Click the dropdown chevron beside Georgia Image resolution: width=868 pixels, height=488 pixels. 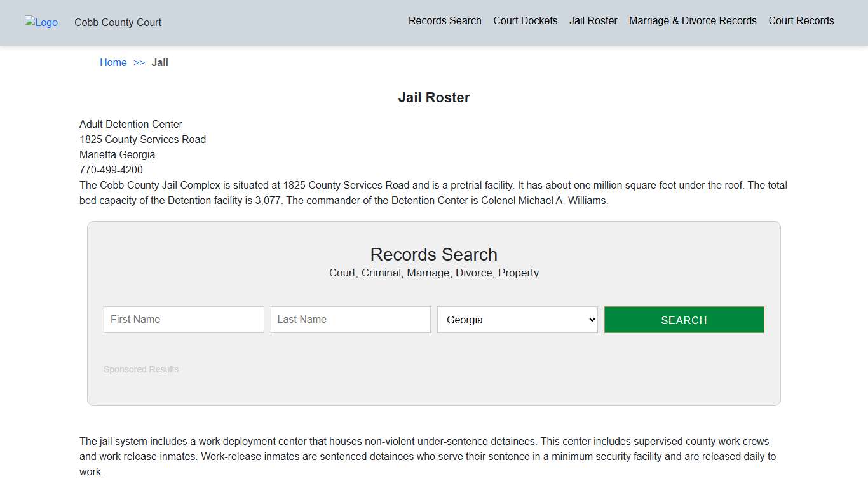click(x=590, y=319)
